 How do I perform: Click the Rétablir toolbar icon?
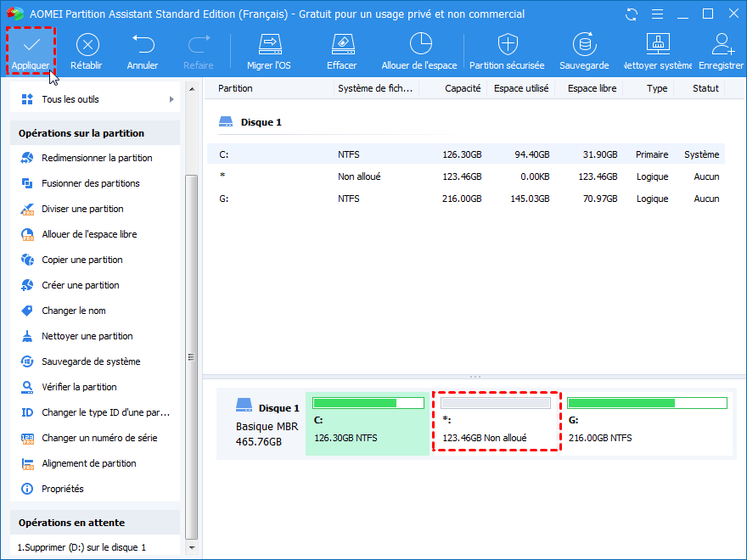coord(87,50)
